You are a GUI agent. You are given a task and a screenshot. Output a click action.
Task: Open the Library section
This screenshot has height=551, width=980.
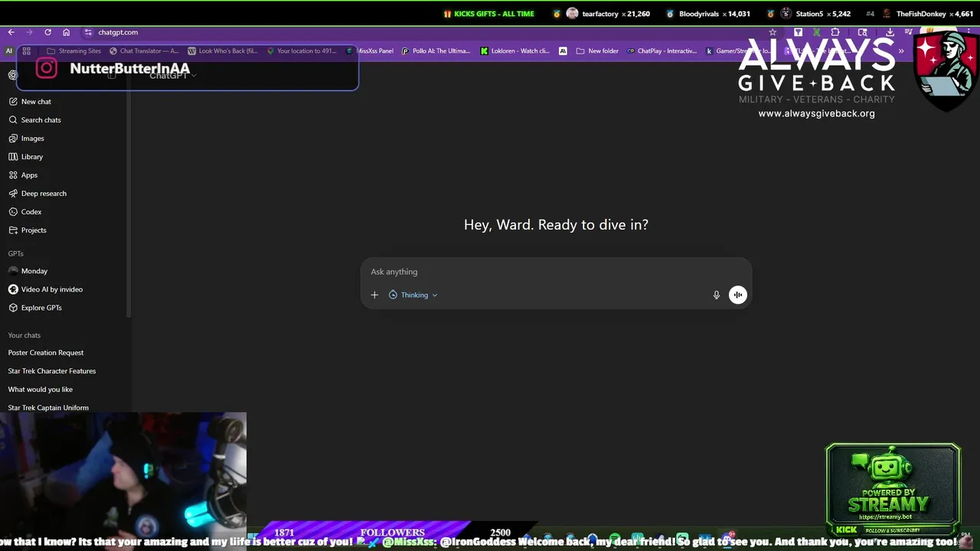coord(26,157)
